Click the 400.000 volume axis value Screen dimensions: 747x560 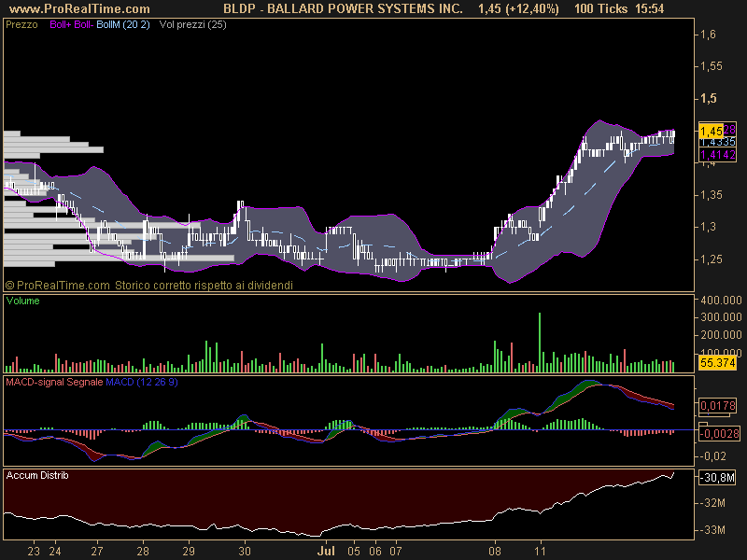click(721, 301)
